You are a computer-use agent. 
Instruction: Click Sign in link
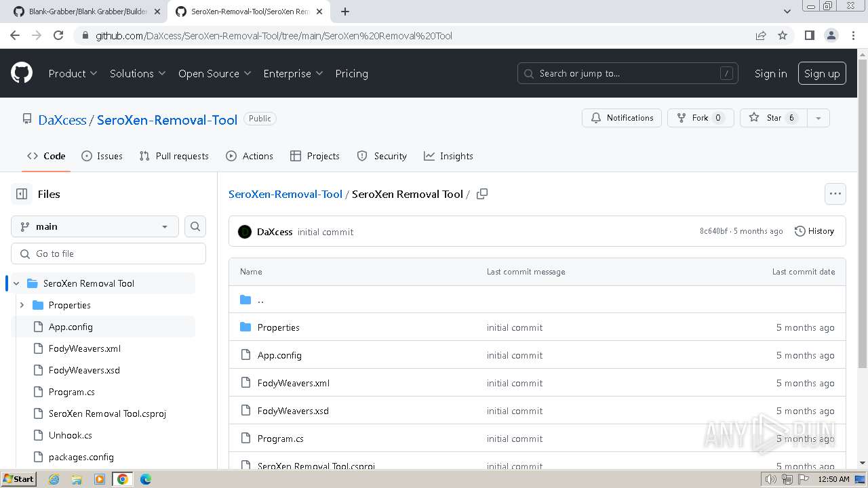pyautogui.click(x=771, y=73)
